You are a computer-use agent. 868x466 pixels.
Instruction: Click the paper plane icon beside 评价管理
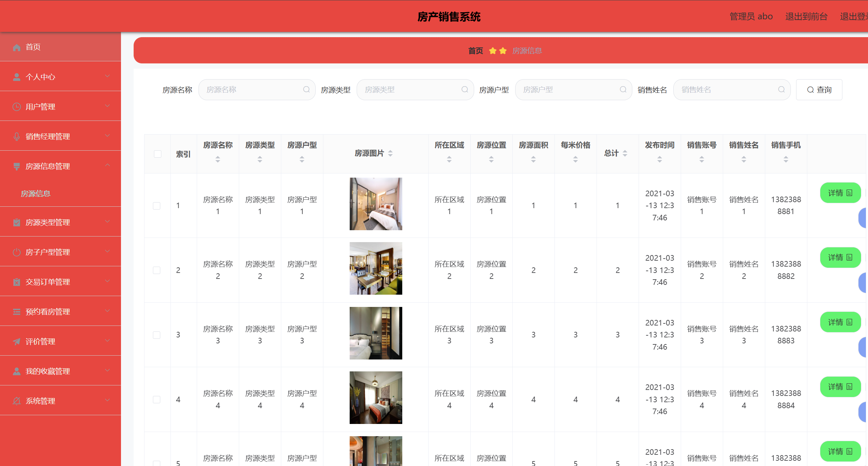pyautogui.click(x=16, y=342)
